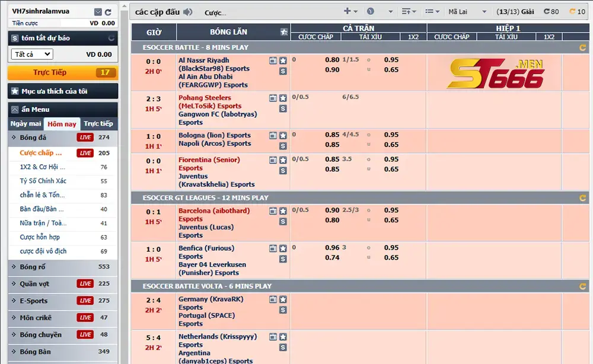Refresh account balance next to envelope icon
Viewport: 593px width, 364px height.
[x=108, y=12]
